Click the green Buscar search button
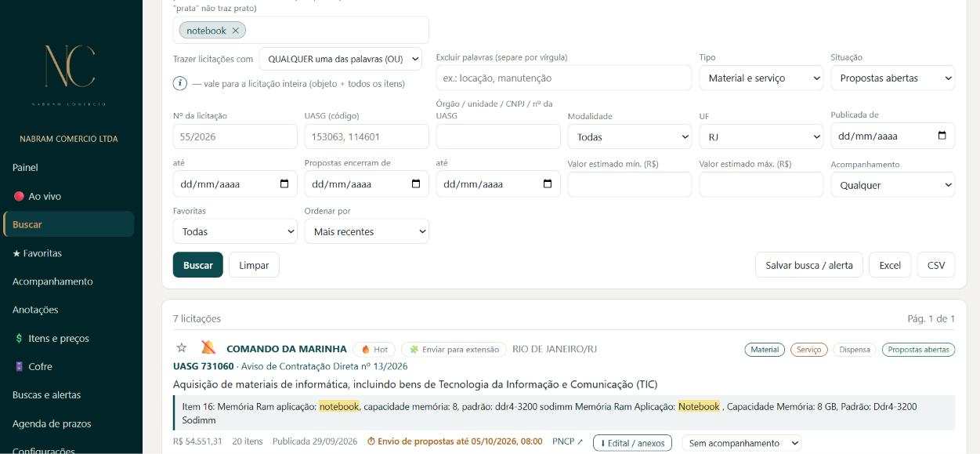 point(198,265)
